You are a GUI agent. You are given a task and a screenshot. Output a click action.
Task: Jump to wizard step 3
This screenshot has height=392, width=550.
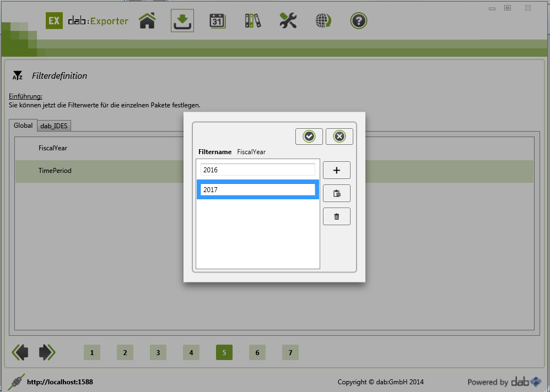pos(158,352)
